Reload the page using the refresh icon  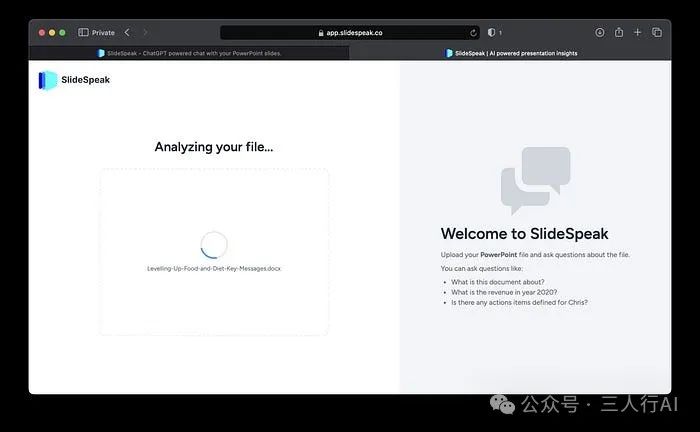click(x=473, y=32)
